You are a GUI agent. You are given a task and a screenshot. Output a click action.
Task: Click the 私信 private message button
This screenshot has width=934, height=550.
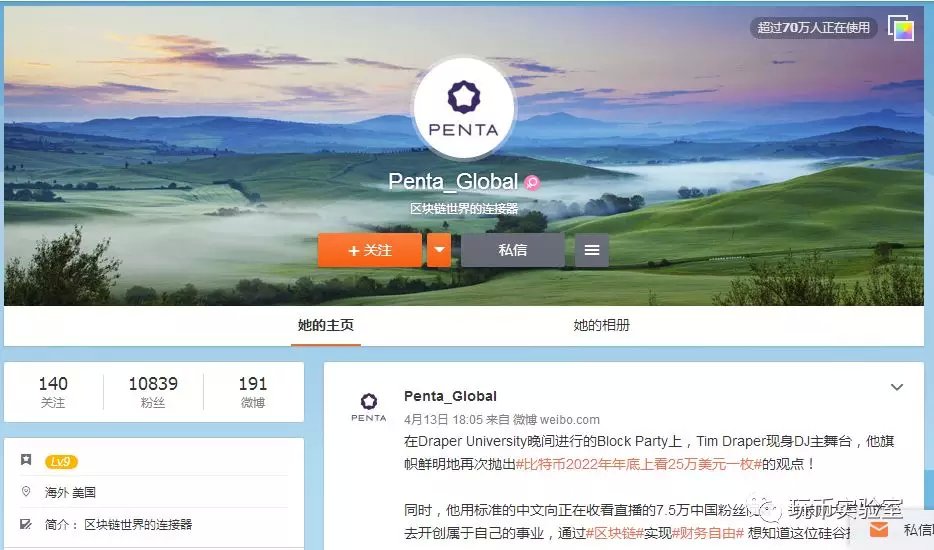512,250
